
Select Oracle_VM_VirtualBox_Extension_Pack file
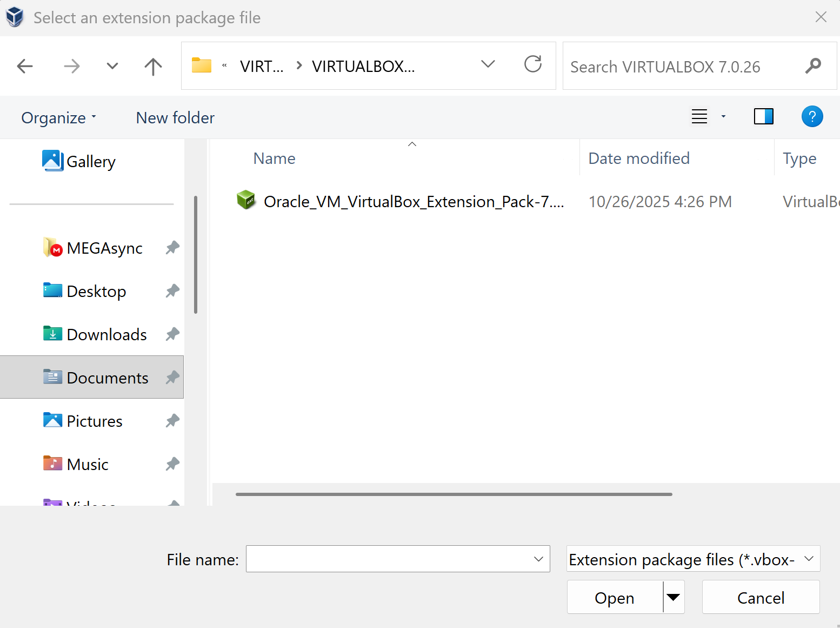pos(414,202)
